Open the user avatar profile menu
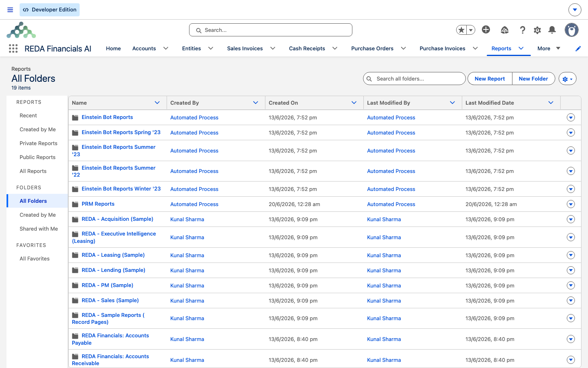The image size is (588, 368). pyautogui.click(x=572, y=30)
